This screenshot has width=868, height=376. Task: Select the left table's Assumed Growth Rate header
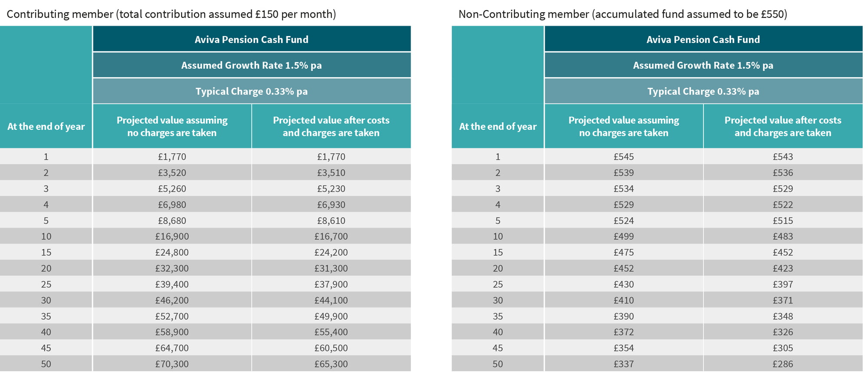coord(251,66)
